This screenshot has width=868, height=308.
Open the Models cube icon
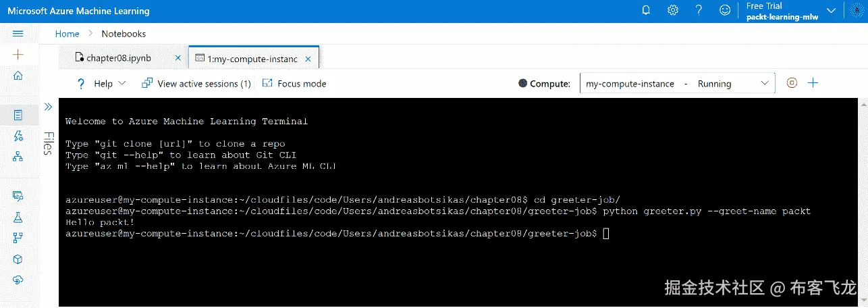coord(18,259)
